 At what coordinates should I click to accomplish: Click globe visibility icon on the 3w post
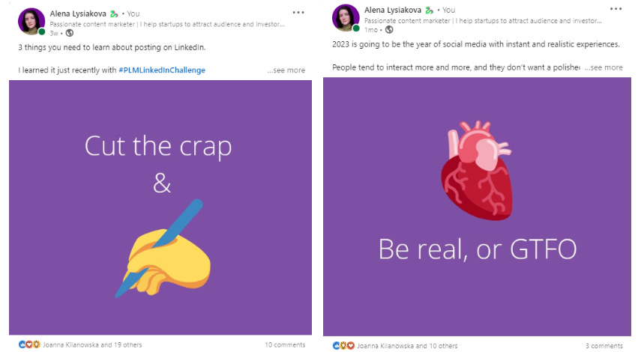tap(70, 33)
